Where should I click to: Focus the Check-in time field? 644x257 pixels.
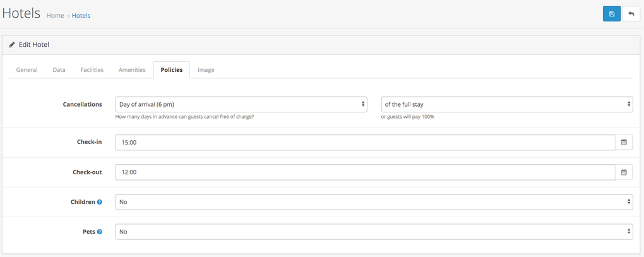365,143
